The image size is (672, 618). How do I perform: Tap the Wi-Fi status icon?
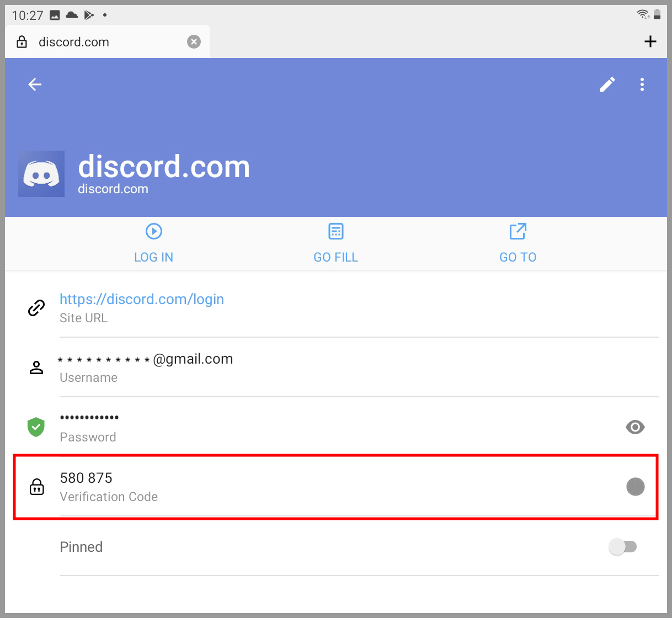(x=643, y=14)
